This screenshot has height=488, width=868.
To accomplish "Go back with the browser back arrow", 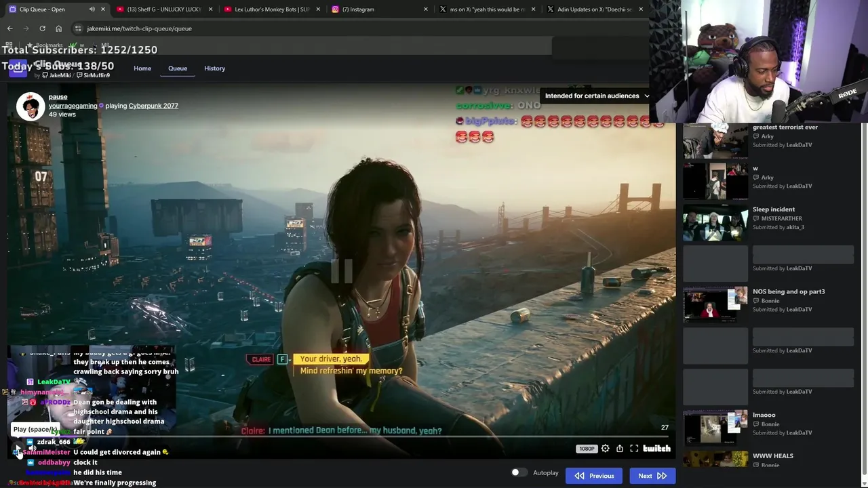I will pos(9,28).
